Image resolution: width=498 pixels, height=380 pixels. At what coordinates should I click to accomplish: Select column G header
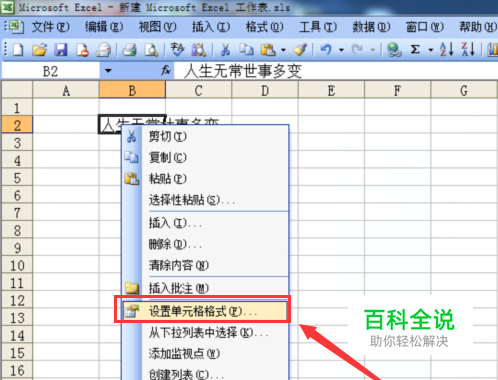click(x=464, y=90)
